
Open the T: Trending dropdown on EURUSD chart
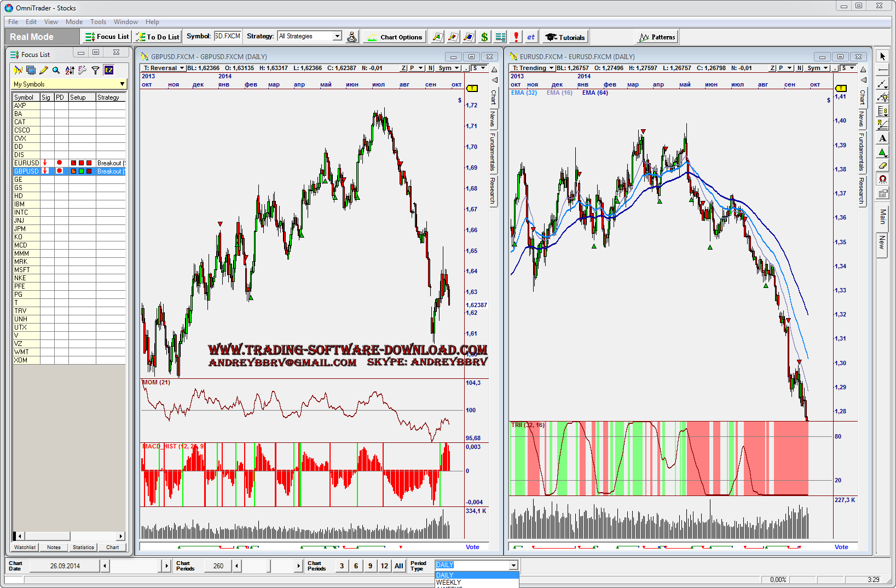pos(551,68)
